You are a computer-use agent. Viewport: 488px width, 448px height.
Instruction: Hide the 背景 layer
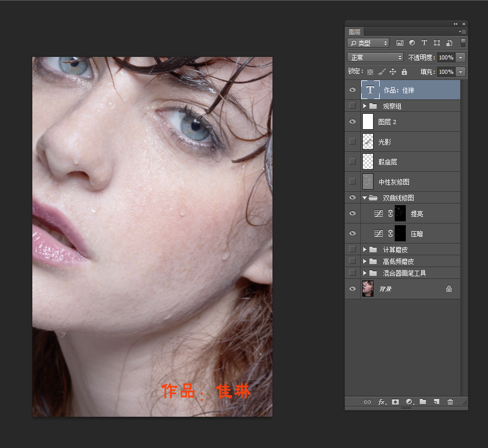point(352,289)
